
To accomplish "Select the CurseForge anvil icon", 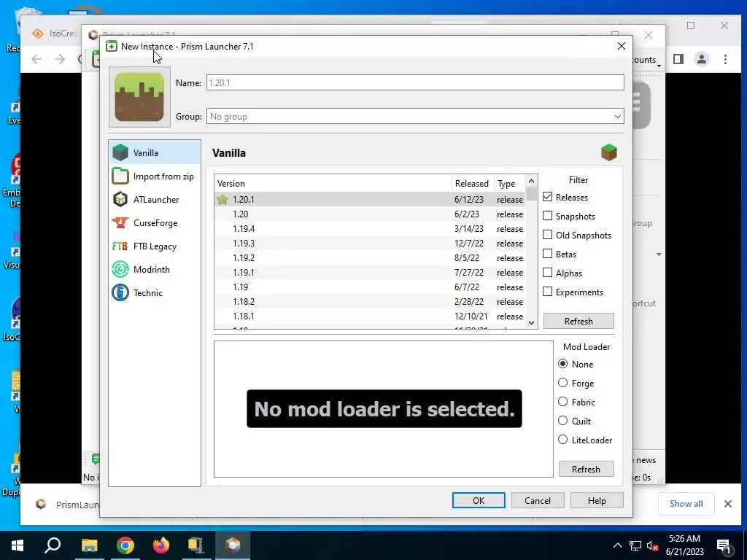I will 120,223.
